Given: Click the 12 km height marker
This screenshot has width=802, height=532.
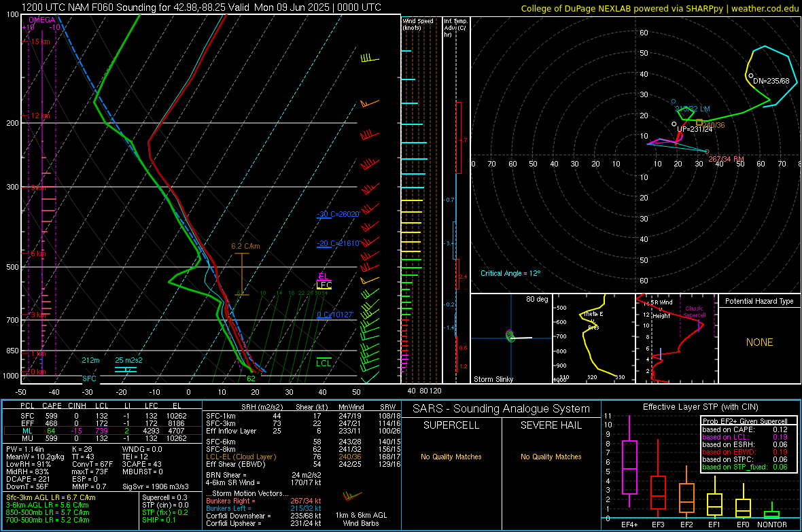Looking at the screenshot, I should pyautogui.click(x=40, y=116).
